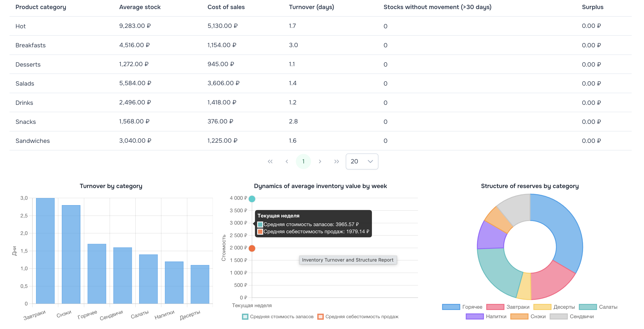Click the teal data point at 4000 ₽

point(252,199)
